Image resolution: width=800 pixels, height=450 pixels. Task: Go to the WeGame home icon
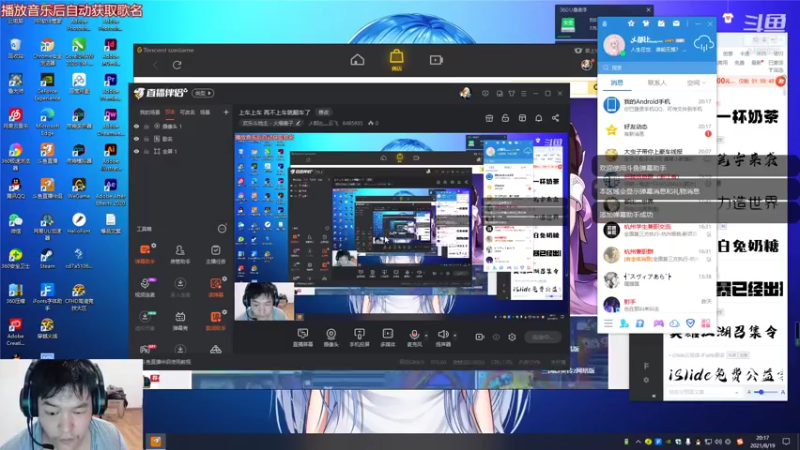[357, 60]
